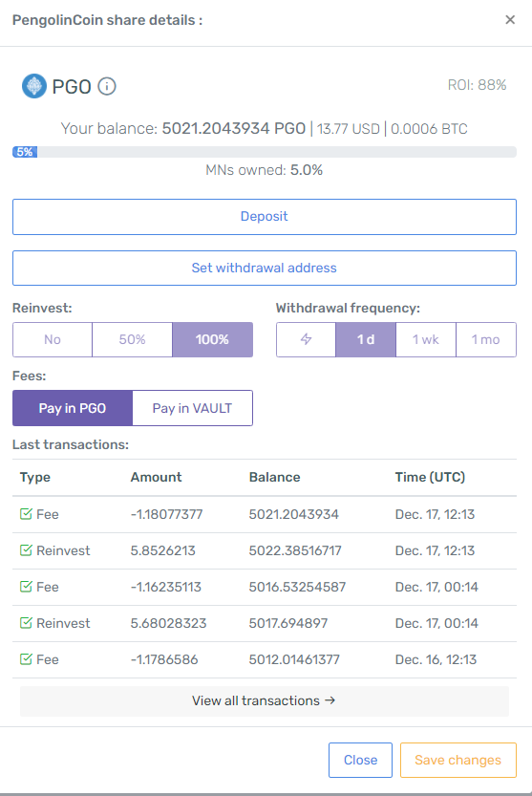The image size is (532, 796).
Task: Click balance 5012.01461377 cell
Action: 294,659
